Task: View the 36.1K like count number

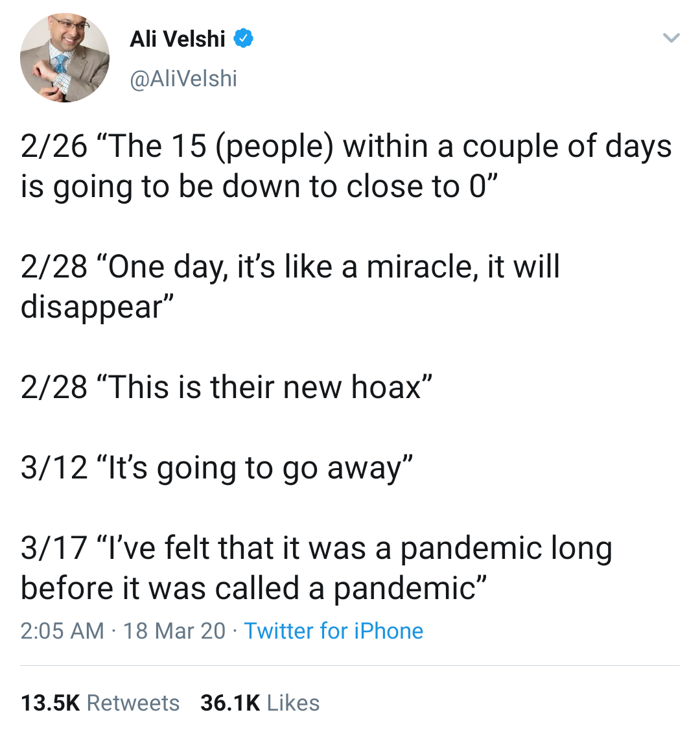Action: point(230,703)
